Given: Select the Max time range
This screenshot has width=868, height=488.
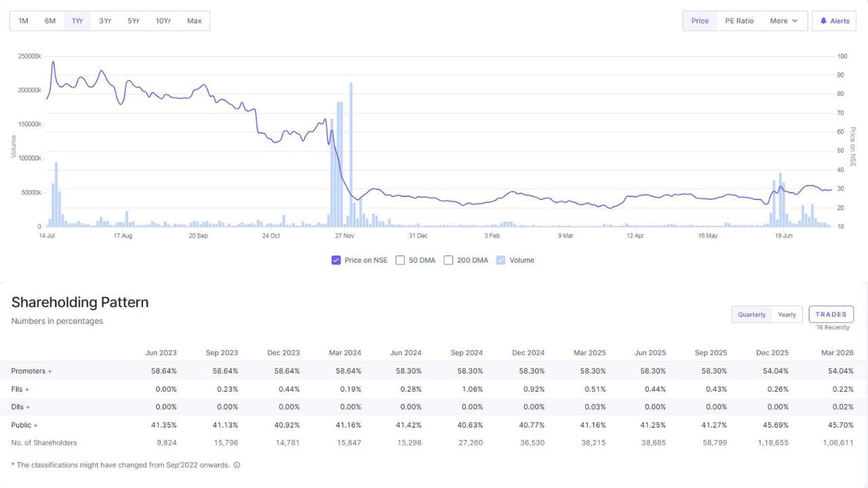Looking at the screenshot, I should coord(195,21).
